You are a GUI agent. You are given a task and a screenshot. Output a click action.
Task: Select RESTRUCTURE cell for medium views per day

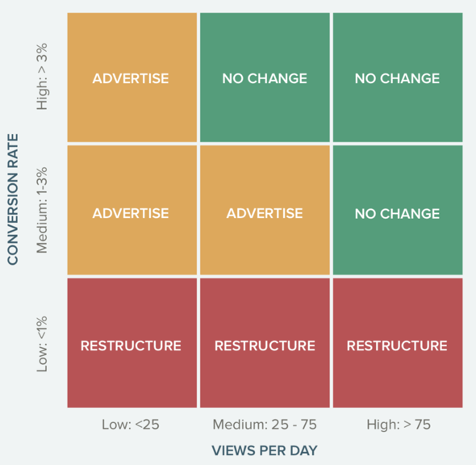tap(265, 343)
